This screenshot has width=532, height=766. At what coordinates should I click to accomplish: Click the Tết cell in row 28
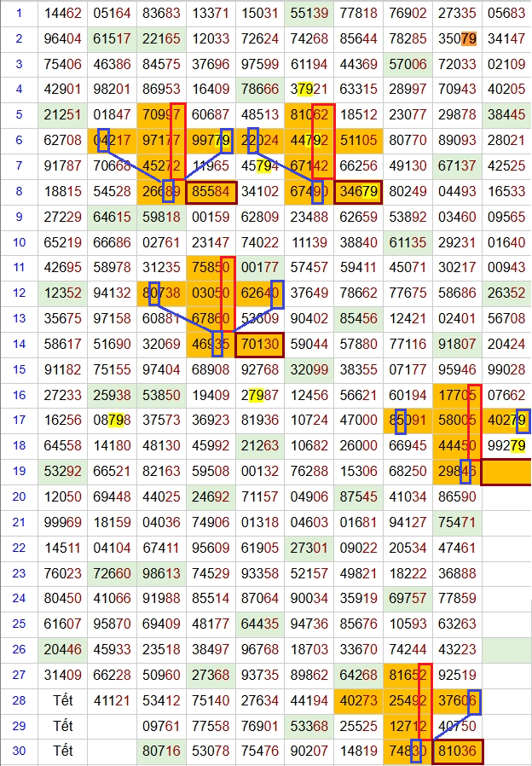tap(63, 701)
